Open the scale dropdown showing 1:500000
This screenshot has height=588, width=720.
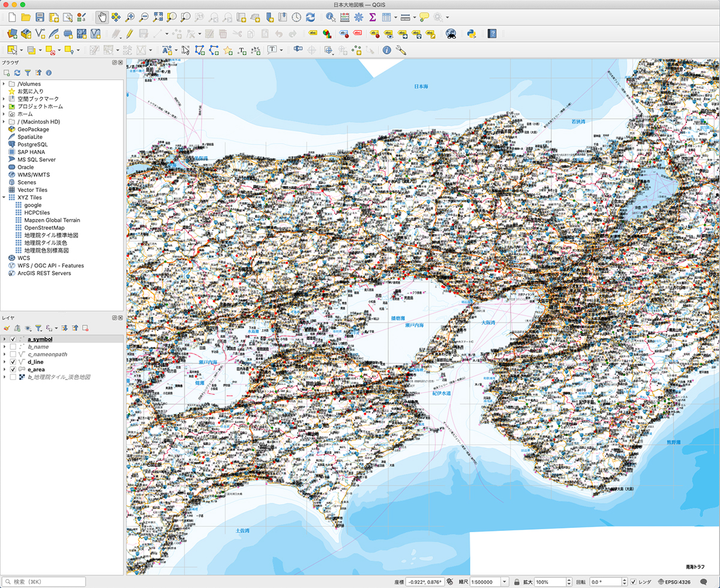505,582
